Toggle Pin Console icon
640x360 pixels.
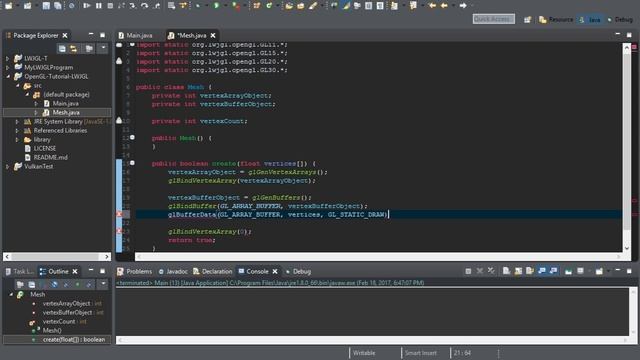pos(569,271)
